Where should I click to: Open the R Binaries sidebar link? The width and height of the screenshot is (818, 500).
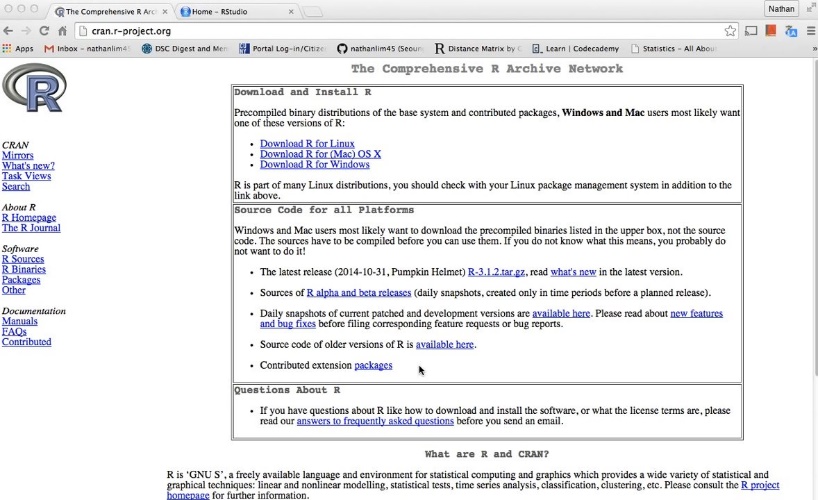click(23, 269)
